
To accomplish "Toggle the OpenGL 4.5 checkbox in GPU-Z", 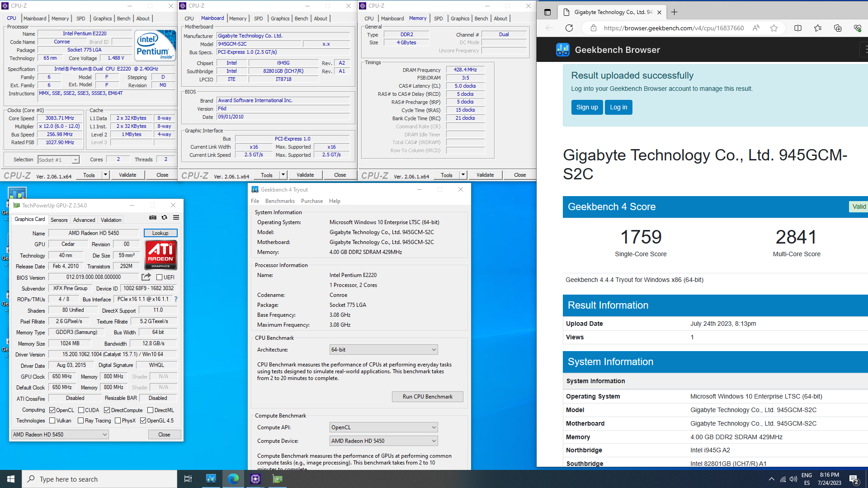I will click(x=143, y=421).
